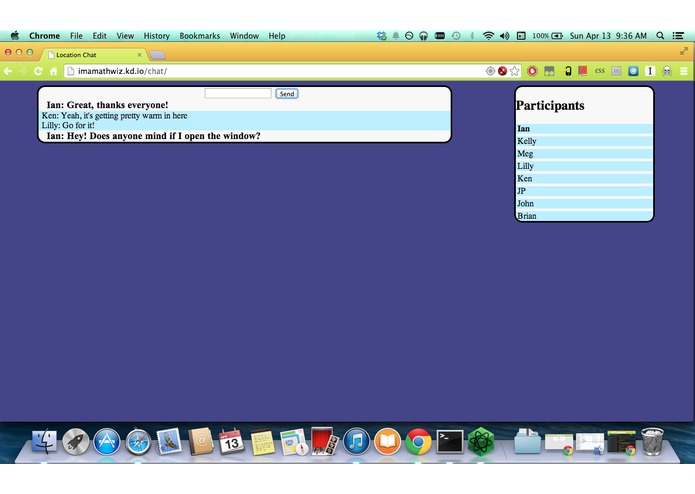Click the volume icon in menu bar
Viewport: 695px width, 494px height.
[504, 36]
